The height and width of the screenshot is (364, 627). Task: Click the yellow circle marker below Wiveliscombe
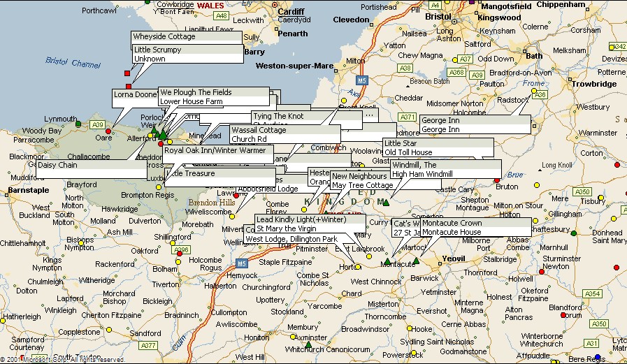[232, 216]
